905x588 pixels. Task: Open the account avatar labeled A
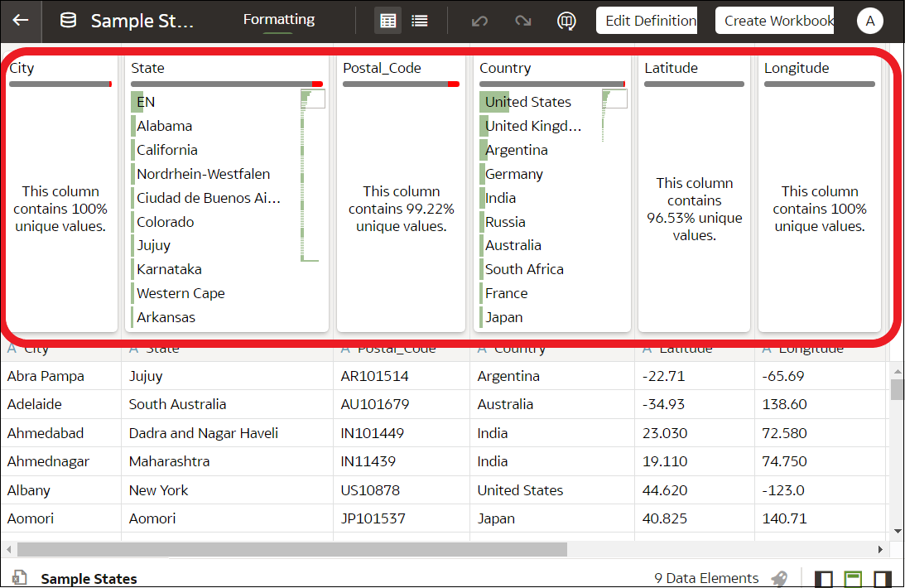tap(869, 20)
